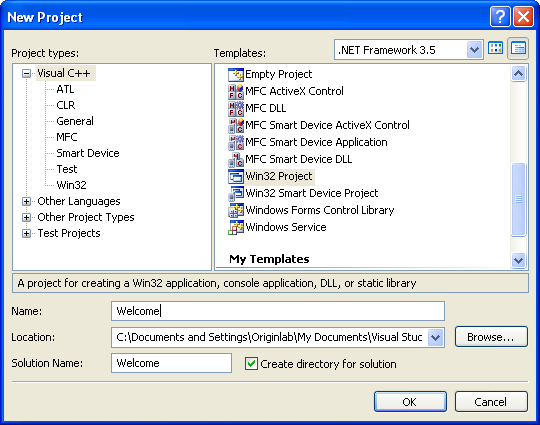Select Test under Visual C++

coord(67,169)
